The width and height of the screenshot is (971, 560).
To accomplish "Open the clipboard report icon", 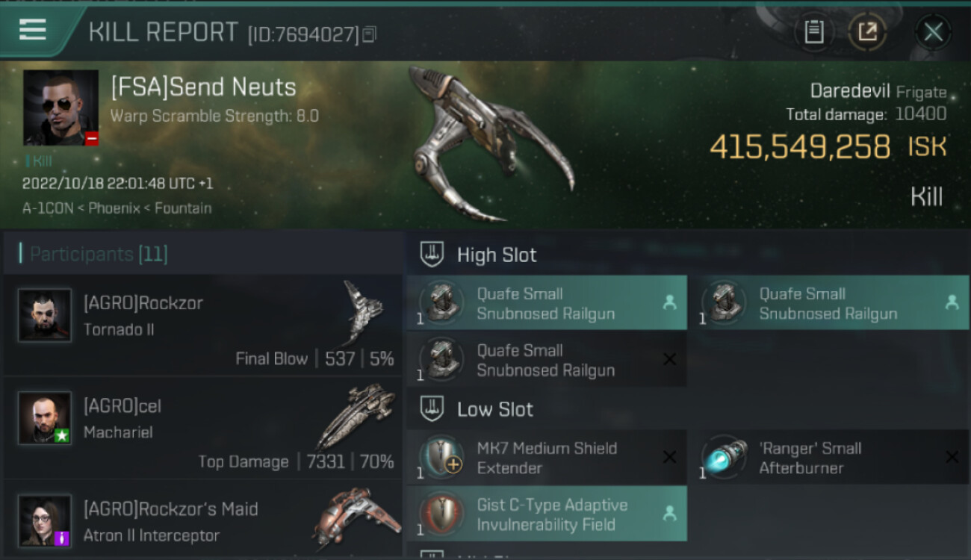I will pos(813,32).
